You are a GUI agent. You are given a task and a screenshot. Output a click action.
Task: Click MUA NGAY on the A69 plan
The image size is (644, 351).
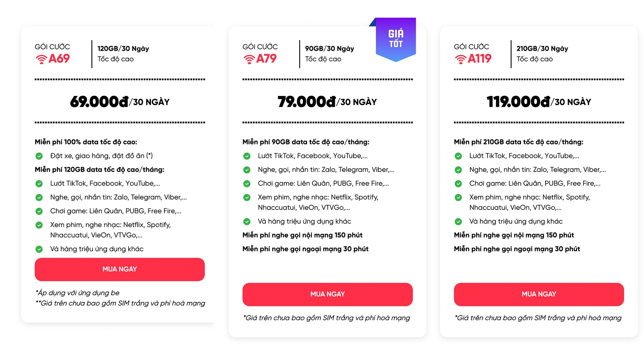tap(119, 269)
